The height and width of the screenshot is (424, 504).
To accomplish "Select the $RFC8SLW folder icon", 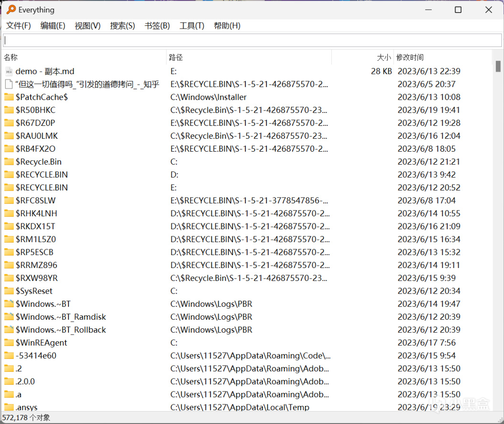I will click(9, 201).
